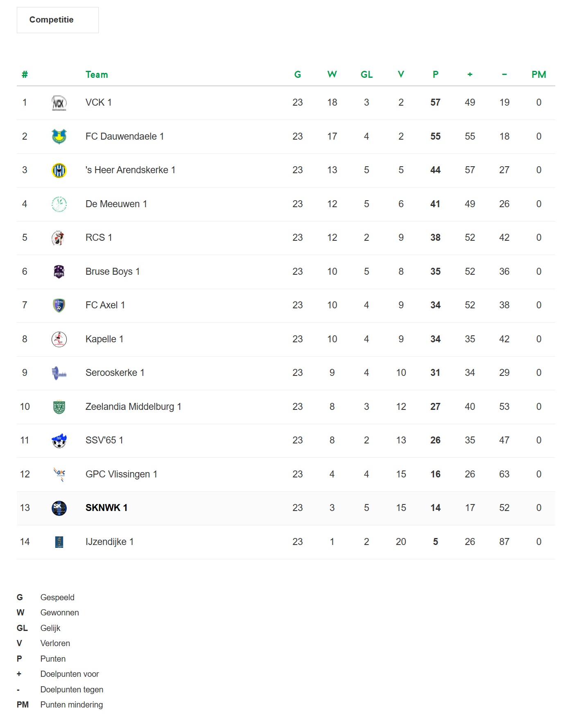Open the FC Dauwendaele crest icon
This screenshot has height=728, width=574.
pyautogui.click(x=59, y=136)
